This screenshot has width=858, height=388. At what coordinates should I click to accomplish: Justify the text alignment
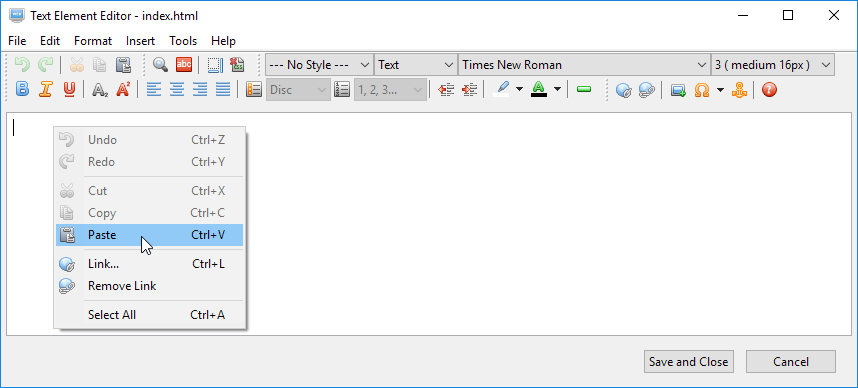[x=223, y=89]
